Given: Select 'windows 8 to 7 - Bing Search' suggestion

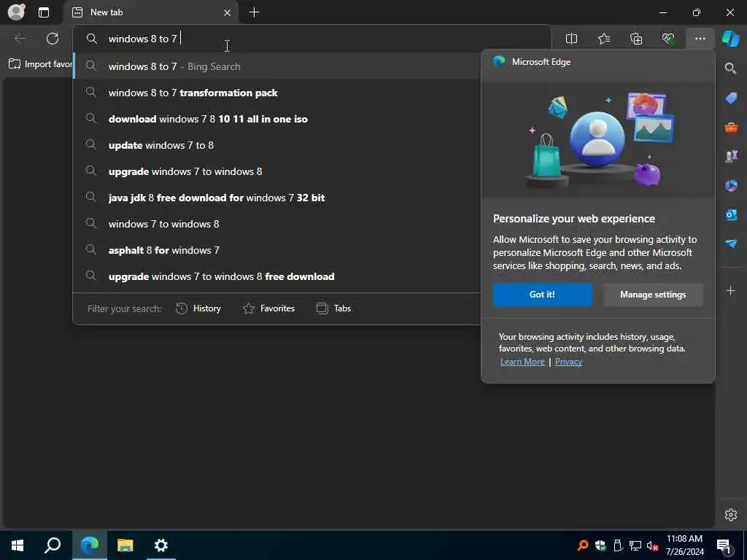Looking at the screenshot, I should click(276, 66).
